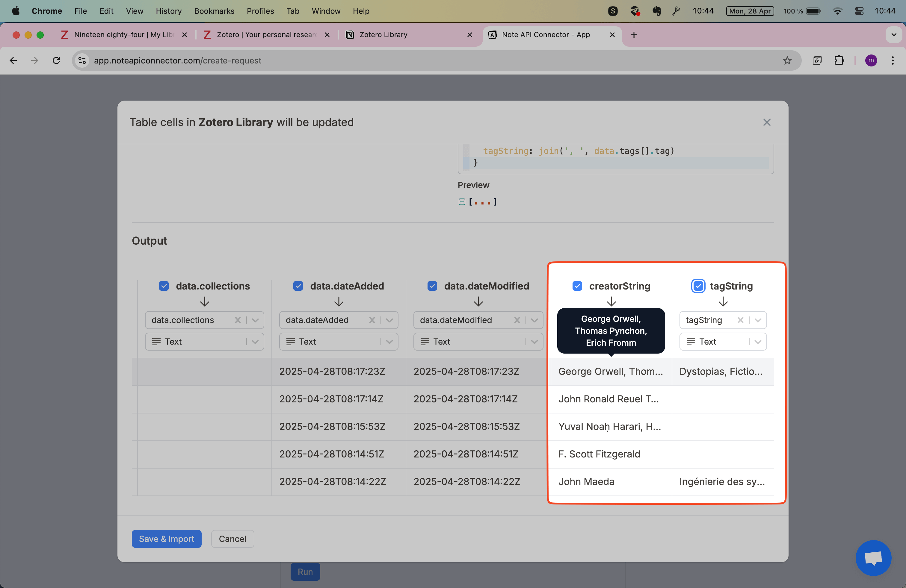Switch to Zotero personal research tab
This screenshot has width=906, height=588.
pyautogui.click(x=266, y=35)
